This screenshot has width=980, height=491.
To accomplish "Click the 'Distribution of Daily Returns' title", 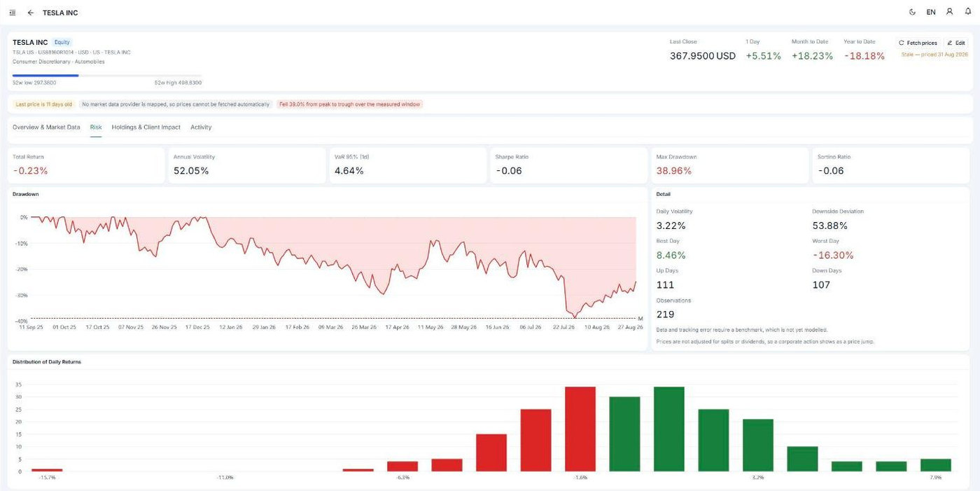I will pos(46,361).
